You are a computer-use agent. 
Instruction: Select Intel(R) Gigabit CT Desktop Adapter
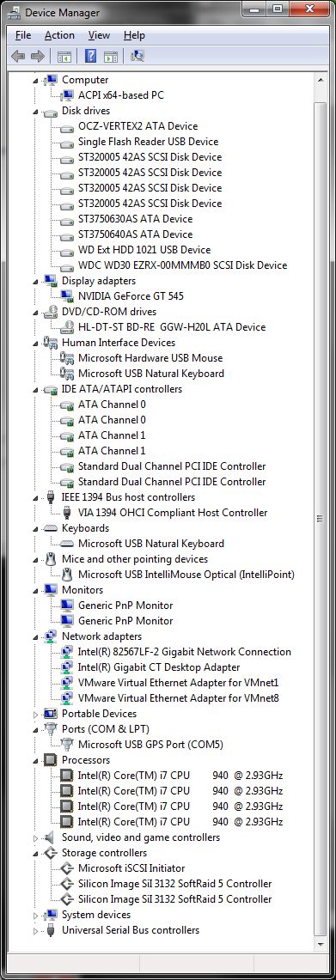(x=159, y=667)
